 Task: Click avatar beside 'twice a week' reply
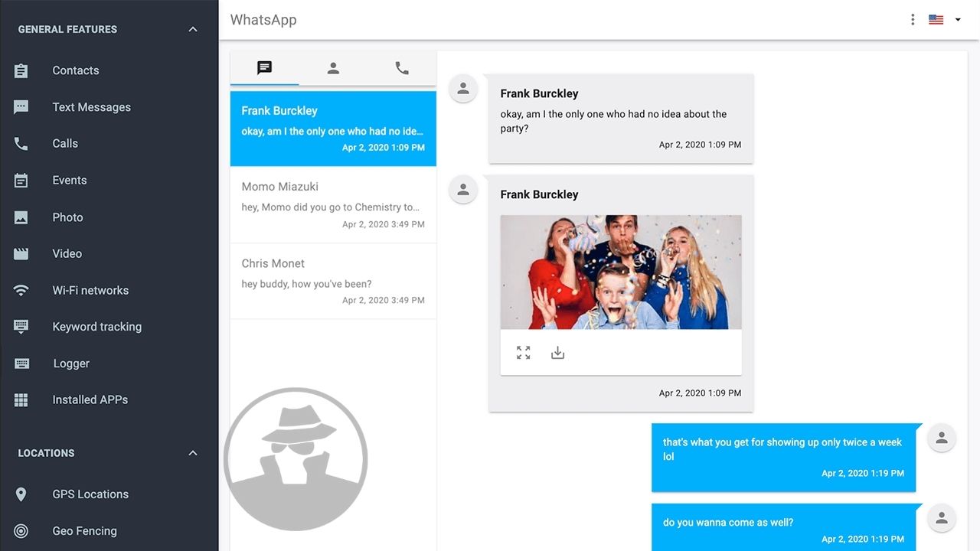point(942,438)
